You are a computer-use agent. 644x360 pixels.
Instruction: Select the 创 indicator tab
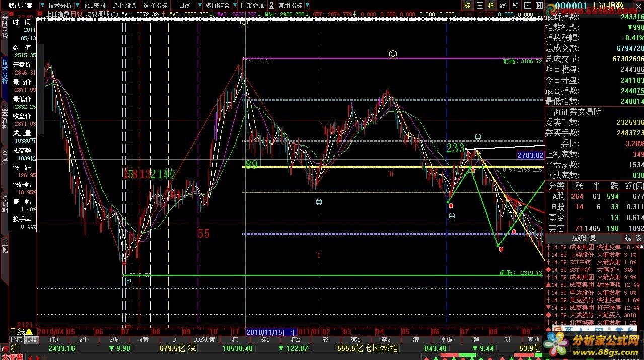coord(507,340)
